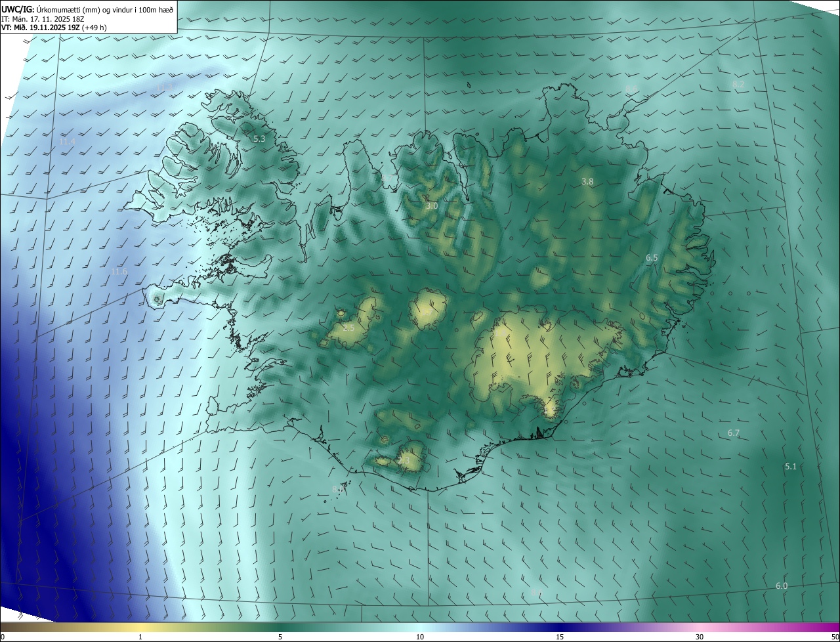Click the 15 tick on the color scale

point(560,637)
